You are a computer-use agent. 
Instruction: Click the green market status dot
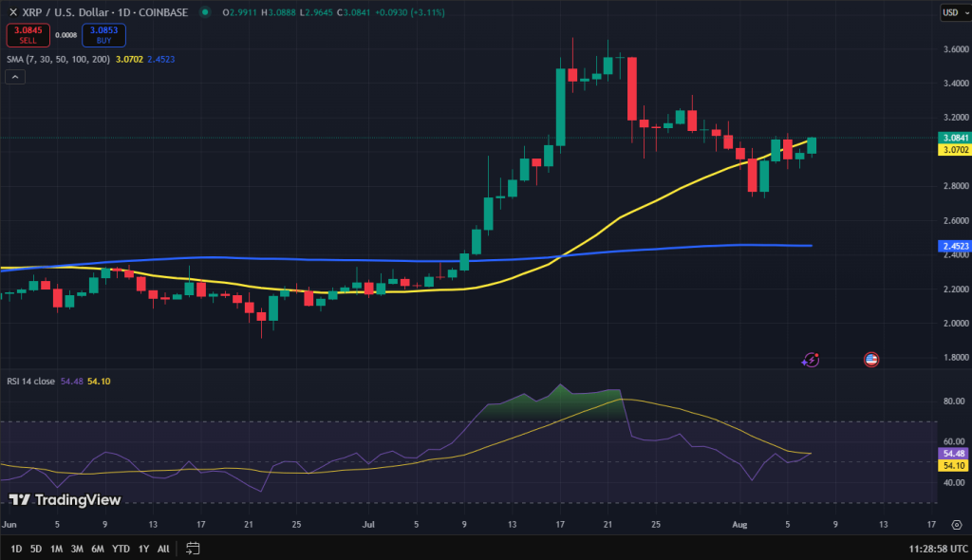tap(205, 12)
